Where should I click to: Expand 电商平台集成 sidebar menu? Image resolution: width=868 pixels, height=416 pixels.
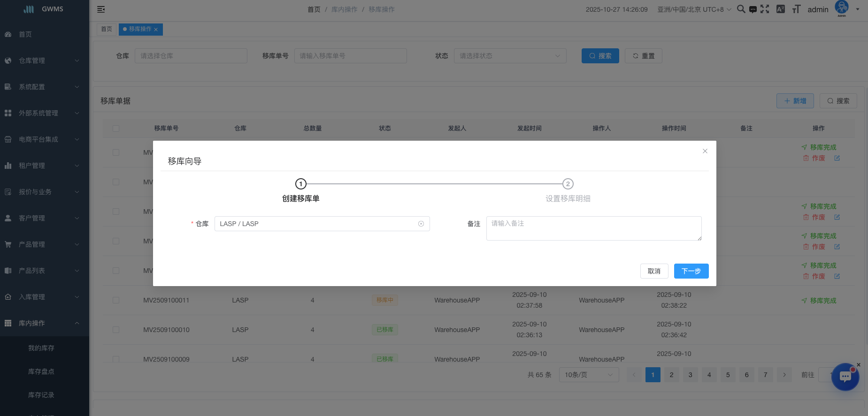coord(45,139)
